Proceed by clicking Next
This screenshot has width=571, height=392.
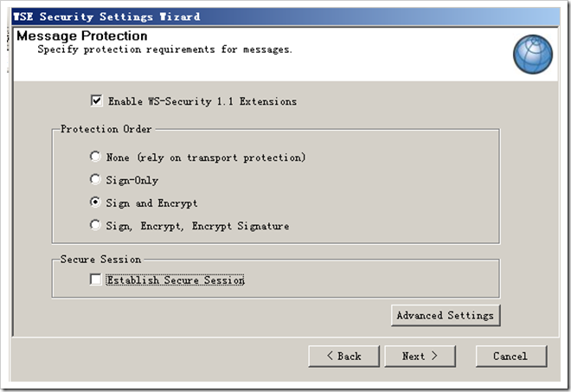(x=420, y=356)
